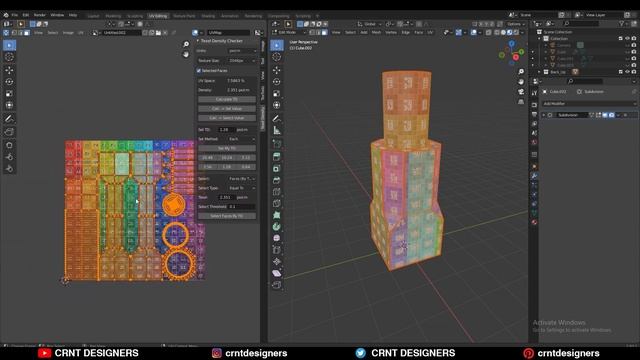640x360 pixels.
Task: Click the viewport navigation gizmo
Action: 512,53
